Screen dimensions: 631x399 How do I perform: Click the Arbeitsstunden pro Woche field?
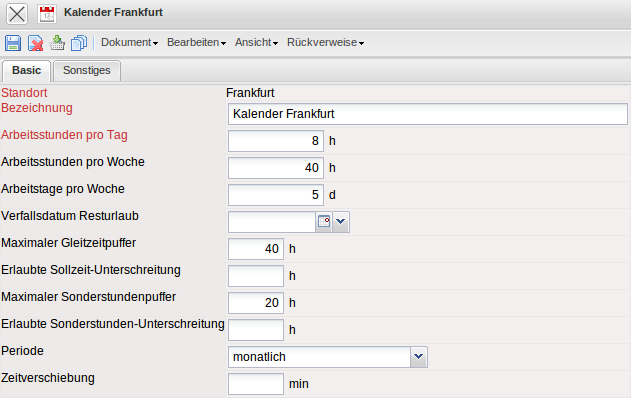click(x=276, y=168)
